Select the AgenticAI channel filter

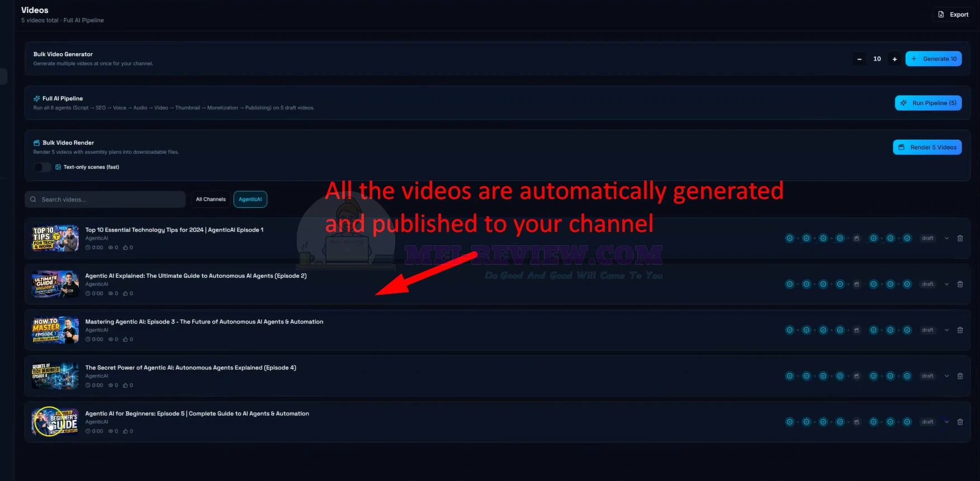pyautogui.click(x=250, y=199)
